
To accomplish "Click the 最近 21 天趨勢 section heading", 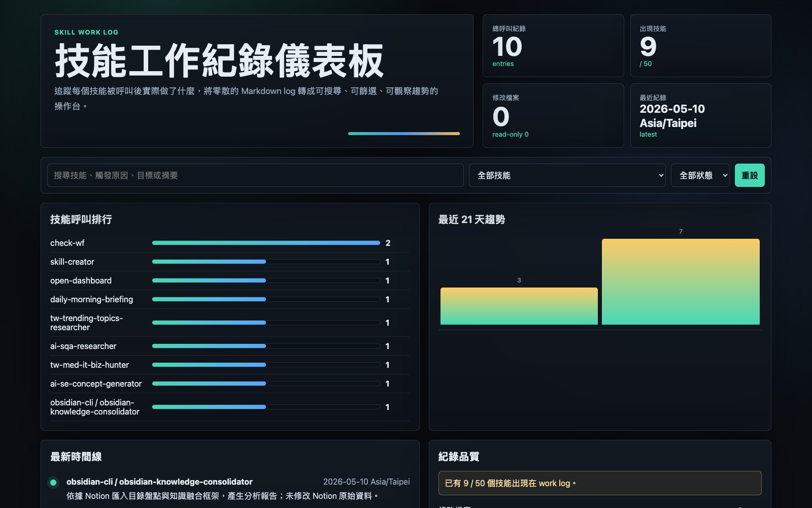I will pyautogui.click(x=471, y=219).
